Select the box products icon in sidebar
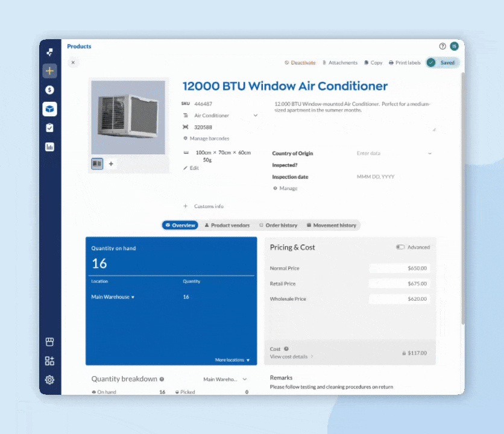The height and width of the screenshot is (434, 504). click(49, 109)
